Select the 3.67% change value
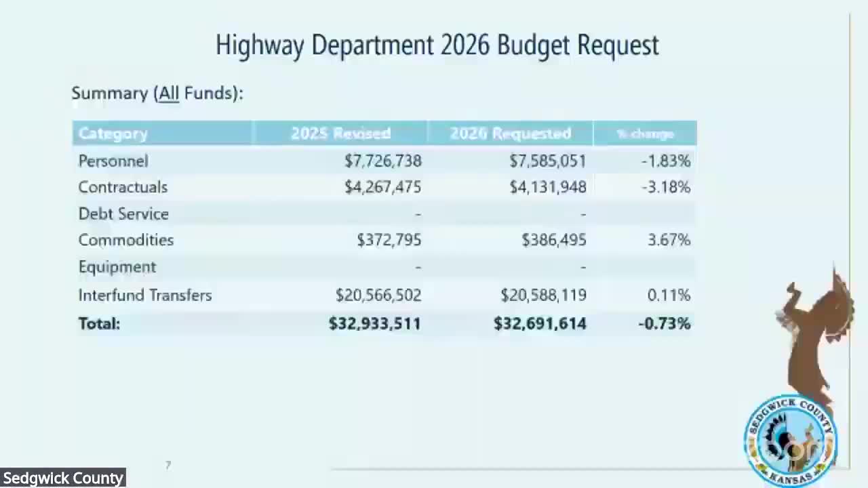The image size is (868, 488). coord(669,240)
